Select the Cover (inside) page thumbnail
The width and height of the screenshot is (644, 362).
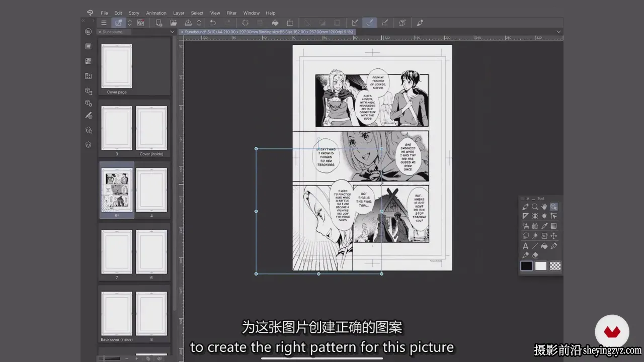click(151, 128)
